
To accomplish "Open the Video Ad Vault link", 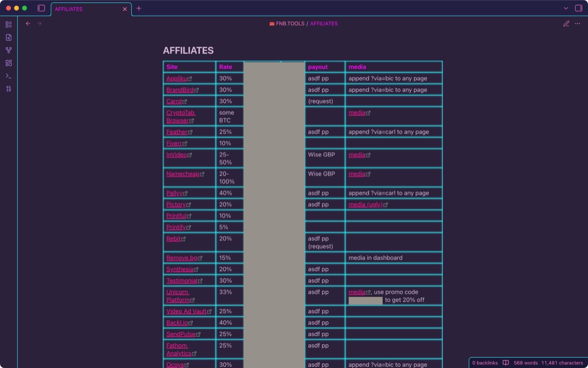I will [186, 311].
